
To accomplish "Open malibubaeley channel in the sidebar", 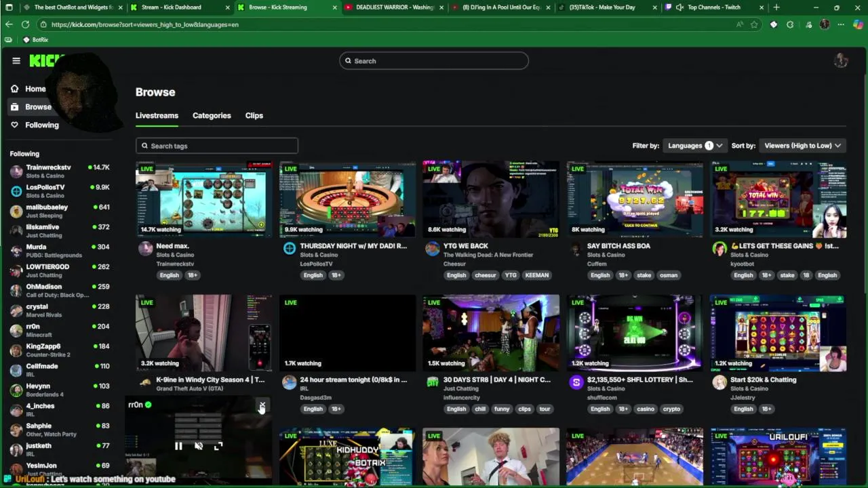I will click(x=60, y=211).
